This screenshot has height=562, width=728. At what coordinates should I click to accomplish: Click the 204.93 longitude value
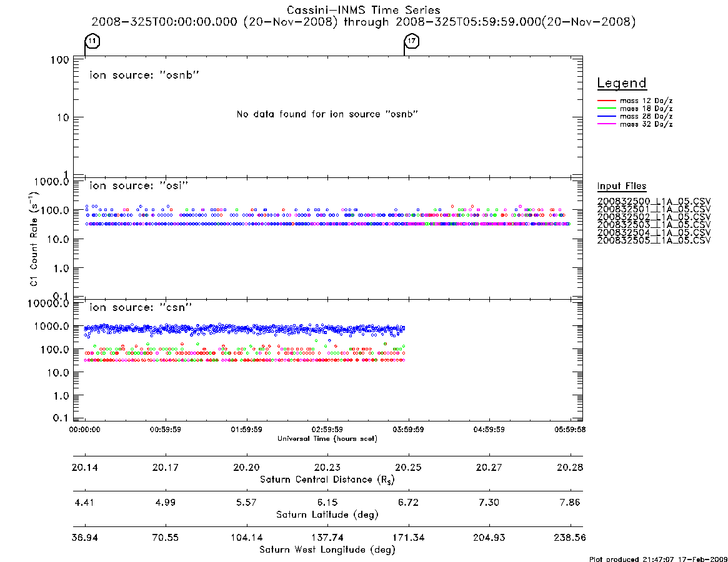[489, 538]
